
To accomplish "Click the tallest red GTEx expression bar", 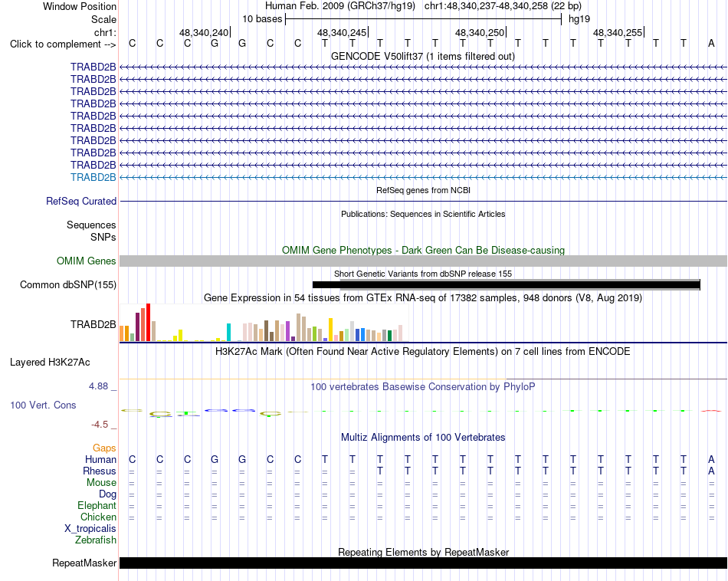I will [x=148, y=323].
